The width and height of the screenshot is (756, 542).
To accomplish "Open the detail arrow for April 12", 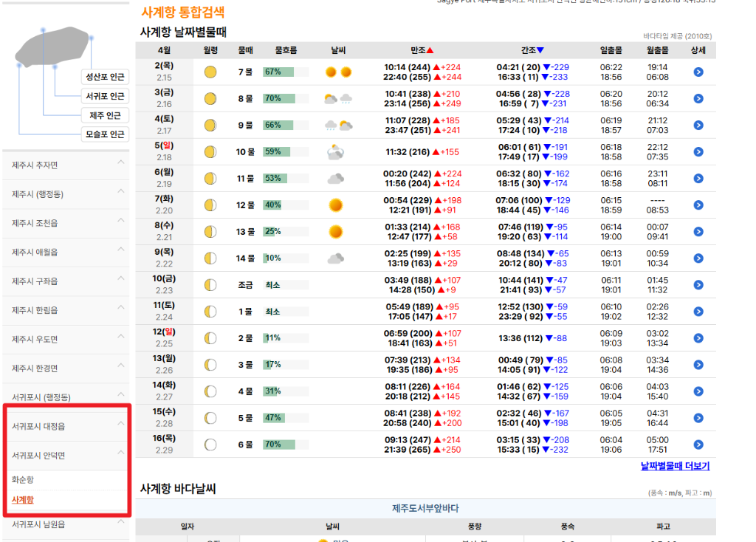I will [698, 337].
